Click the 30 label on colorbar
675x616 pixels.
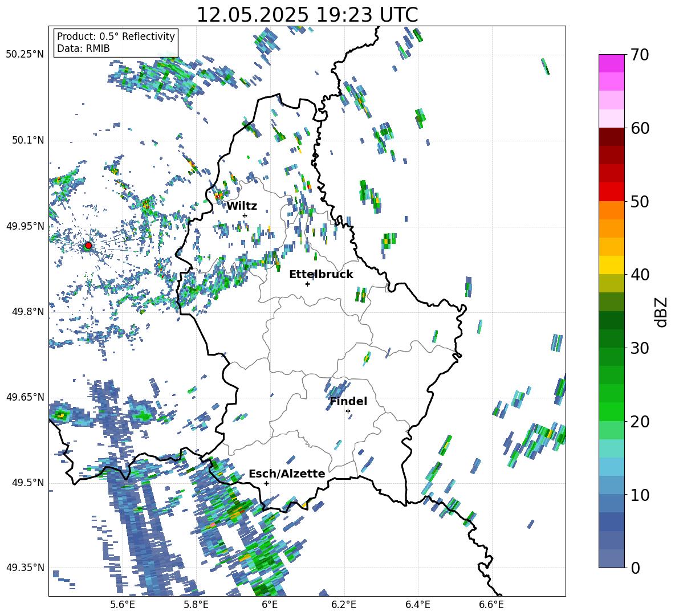tap(640, 348)
